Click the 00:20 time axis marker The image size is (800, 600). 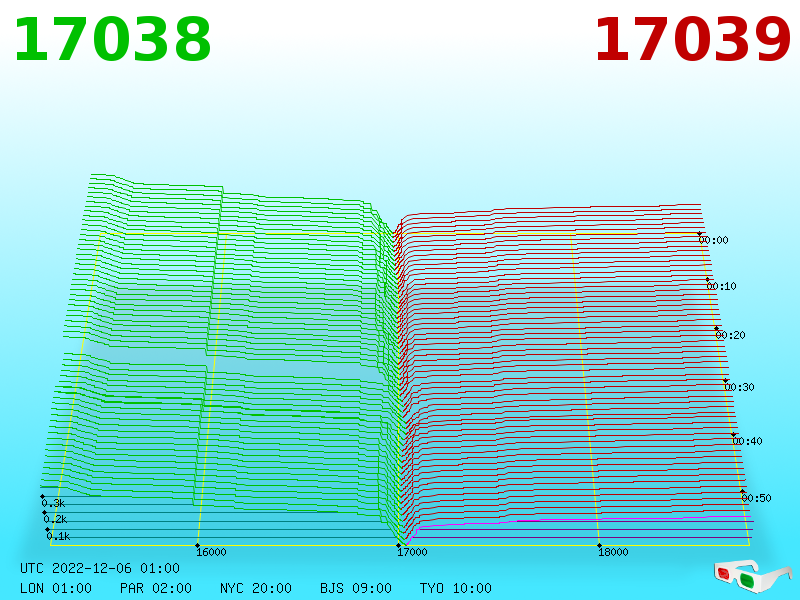point(731,335)
